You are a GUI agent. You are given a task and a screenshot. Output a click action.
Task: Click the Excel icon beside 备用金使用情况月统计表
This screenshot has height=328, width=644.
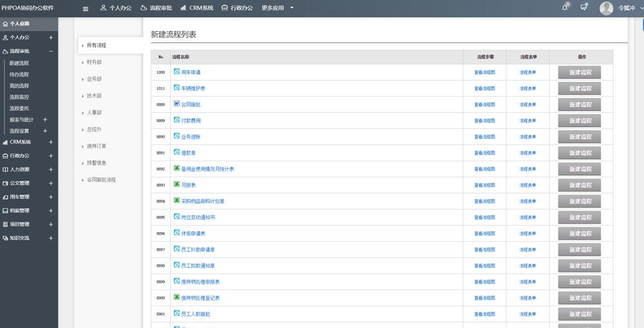click(176, 168)
